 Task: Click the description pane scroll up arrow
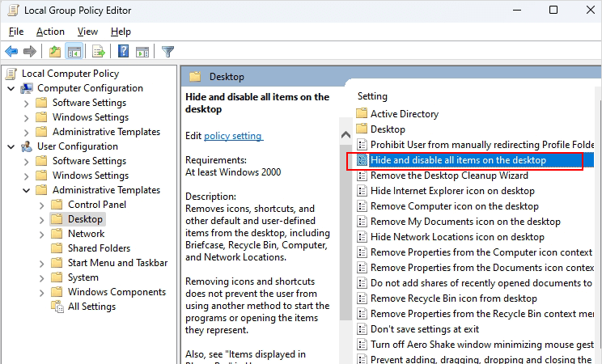pos(346,135)
